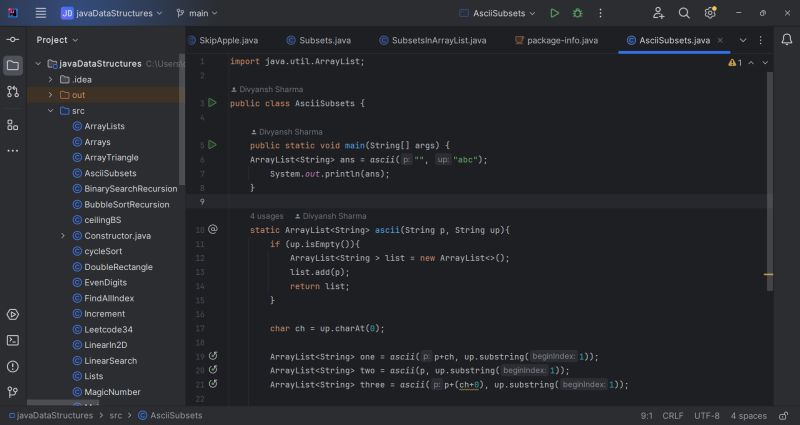Image resolution: width=800 pixels, height=425 pixels.
Task: Click UTF-8 encoding in status bar
Action: tap(706, 415)
